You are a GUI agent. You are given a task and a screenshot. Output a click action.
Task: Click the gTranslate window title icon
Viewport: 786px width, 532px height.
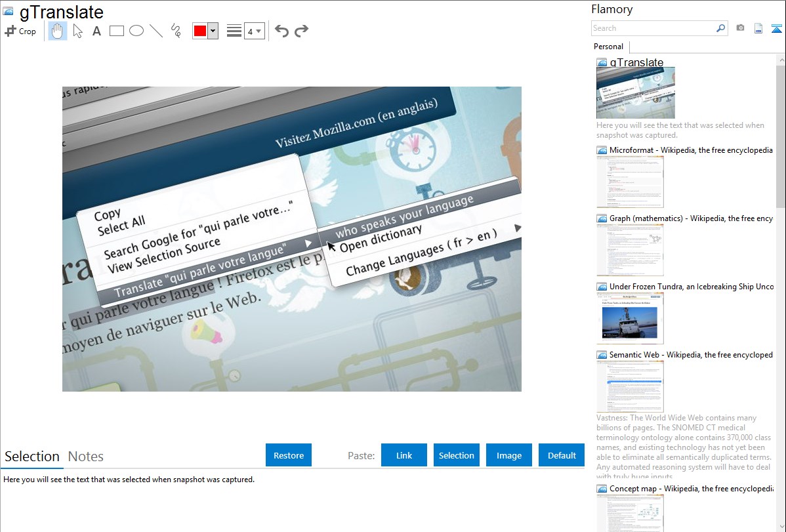click(x=8, y=11)
